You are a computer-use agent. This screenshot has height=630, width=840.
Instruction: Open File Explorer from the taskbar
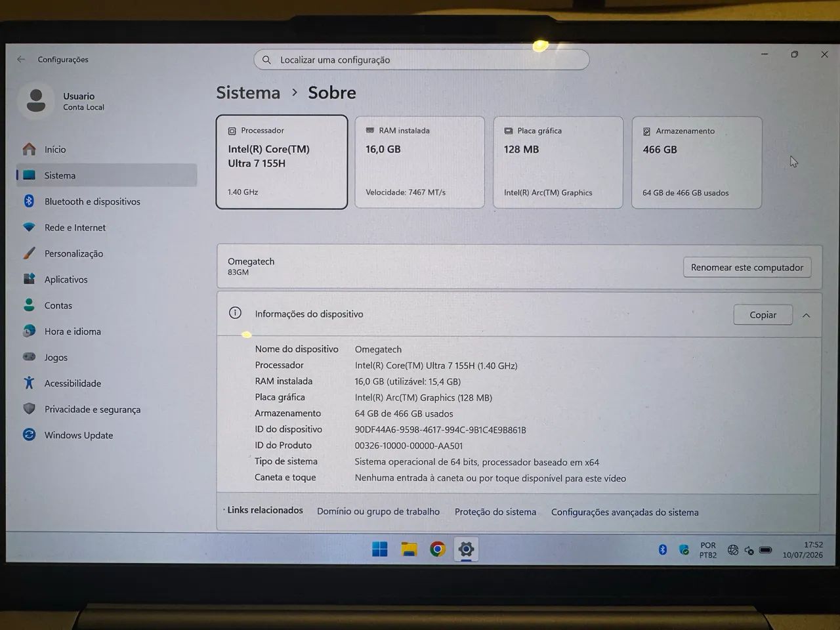click(x=409, y=549)
